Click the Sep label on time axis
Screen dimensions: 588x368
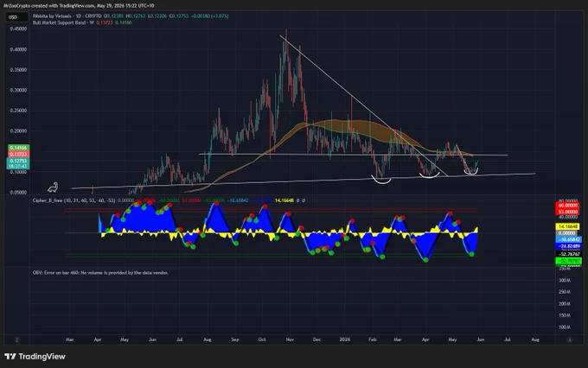tap(235, 339)
